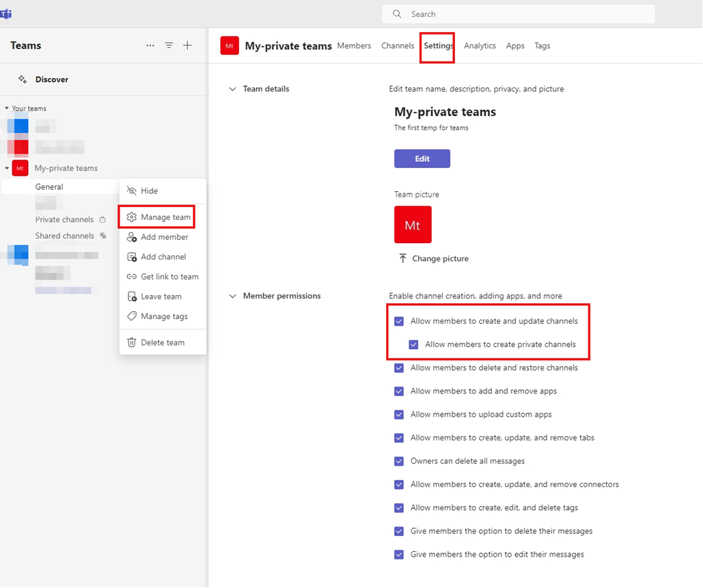The height and width of the screenshot is (588, 703).
Task: Click the plus icon to create team
Action: pos(187,45)
